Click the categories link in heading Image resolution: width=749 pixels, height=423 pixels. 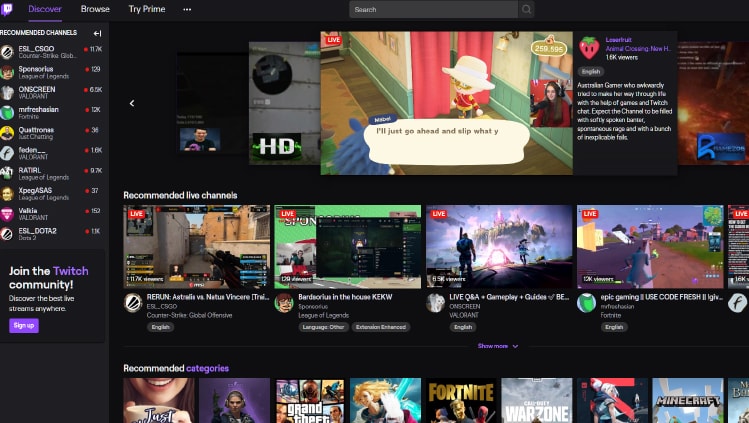tap(207, 368)
